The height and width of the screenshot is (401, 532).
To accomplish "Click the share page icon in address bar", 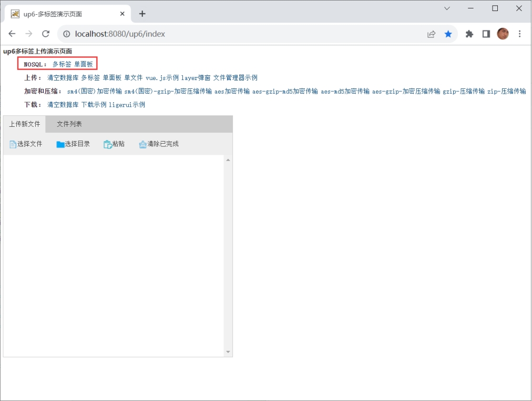I will point(431,34).
